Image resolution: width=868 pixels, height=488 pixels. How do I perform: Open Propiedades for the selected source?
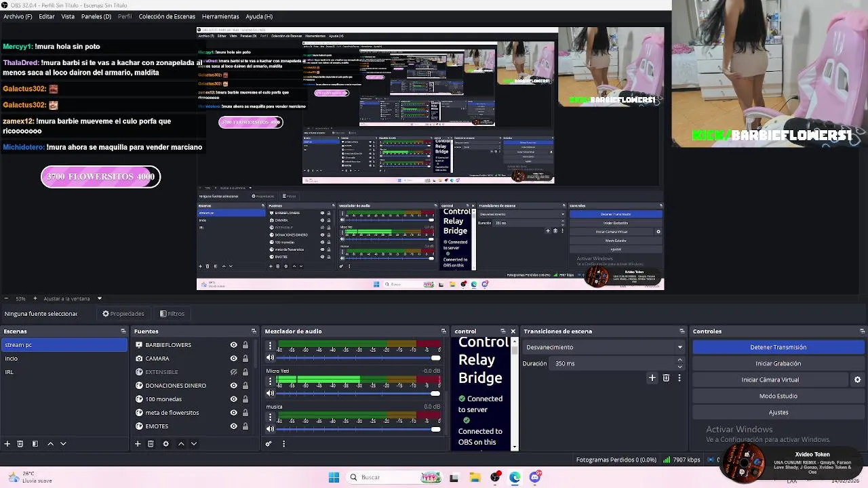tap(123, 314)
